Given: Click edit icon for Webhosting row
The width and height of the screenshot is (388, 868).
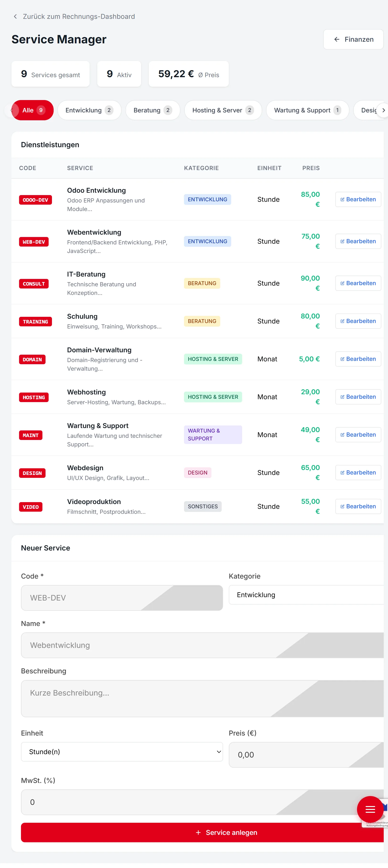Looking at the screenshot, I should [x=342, y=397].
